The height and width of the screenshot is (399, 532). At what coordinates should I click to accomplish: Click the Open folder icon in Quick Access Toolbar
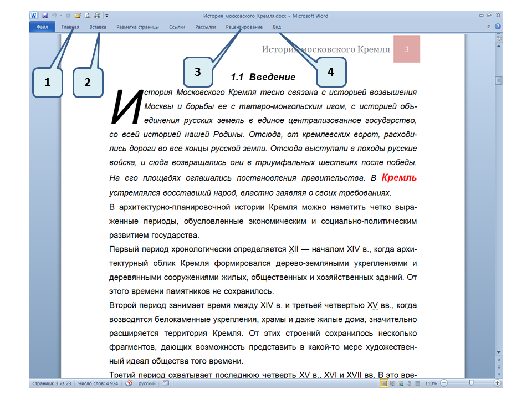tap(78, 16)
